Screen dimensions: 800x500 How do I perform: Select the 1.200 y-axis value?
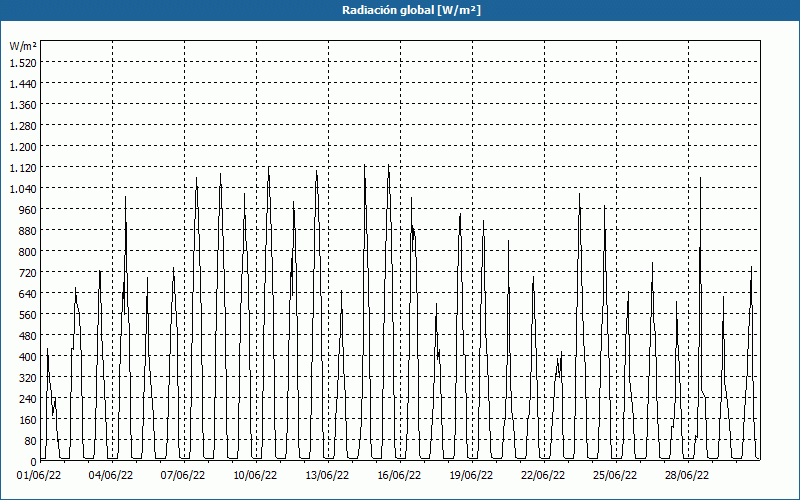[23, 146]
